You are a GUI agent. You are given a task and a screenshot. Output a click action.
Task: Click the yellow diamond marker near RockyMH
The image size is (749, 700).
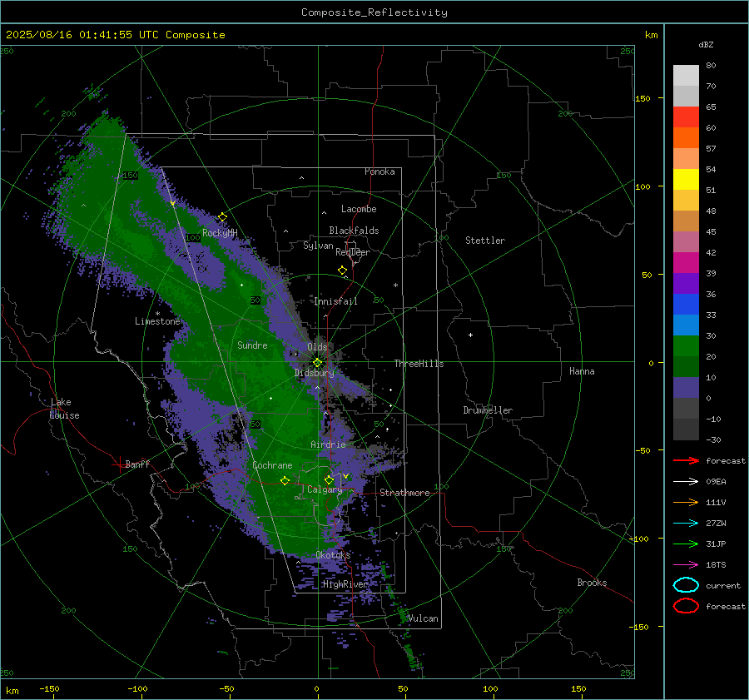coord(222,217)
